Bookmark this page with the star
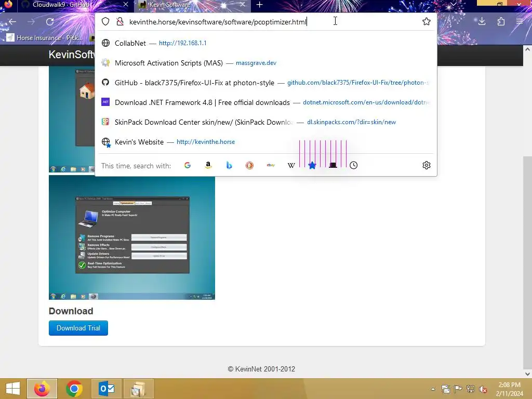The height and width of the screenshot is (399, 532). [427, 22]
